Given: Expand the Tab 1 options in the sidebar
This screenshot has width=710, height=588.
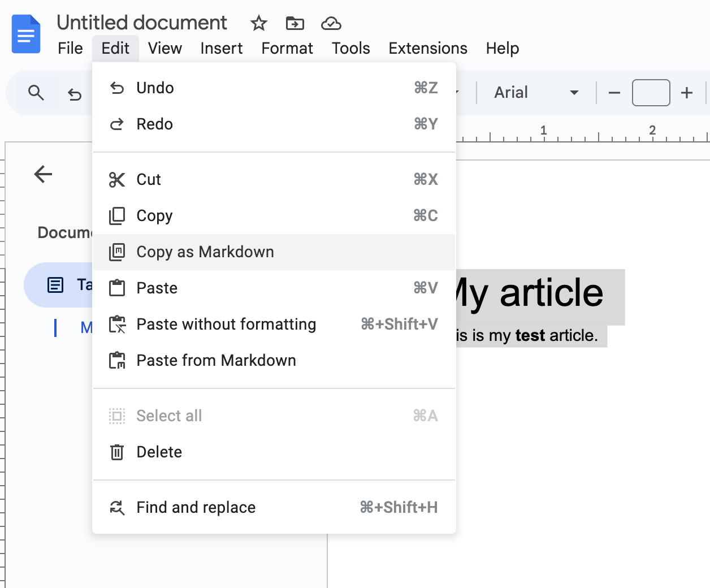Looking at the screenshot, I should [55, 285].
